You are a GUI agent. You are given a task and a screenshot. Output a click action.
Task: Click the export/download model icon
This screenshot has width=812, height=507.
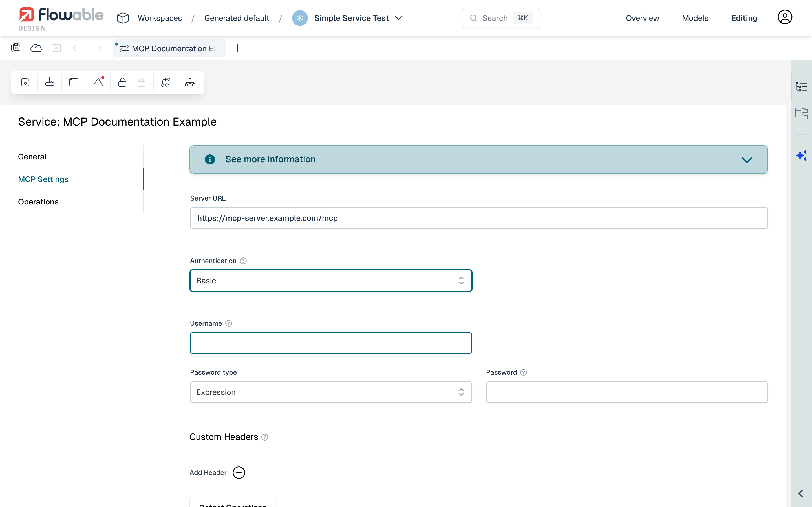coord(49,82)
